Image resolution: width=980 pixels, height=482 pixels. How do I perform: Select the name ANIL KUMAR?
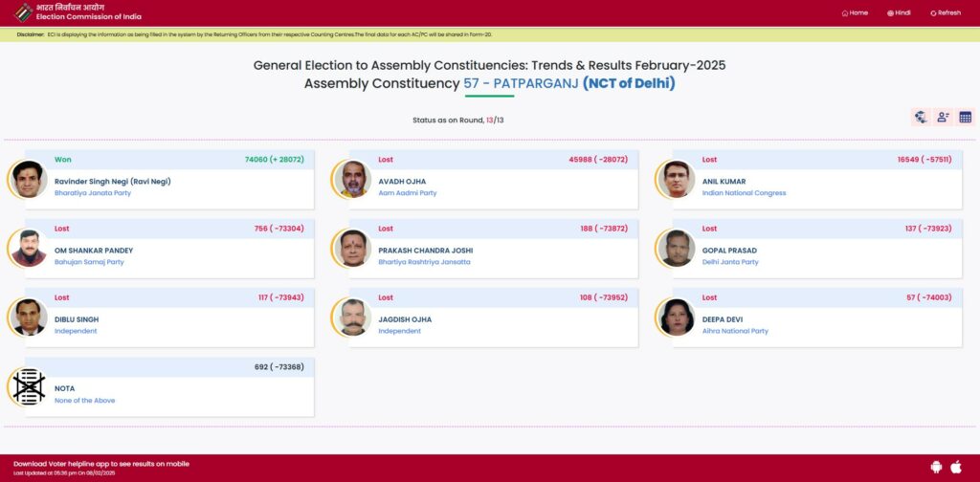click(x=724, y=182)
